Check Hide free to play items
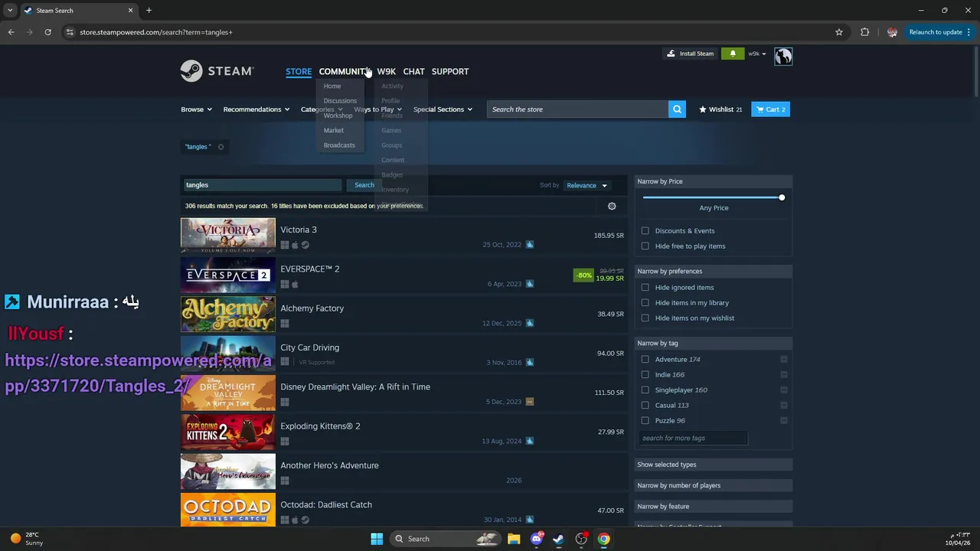Screen dimensions: 980x551 [645, 246]
